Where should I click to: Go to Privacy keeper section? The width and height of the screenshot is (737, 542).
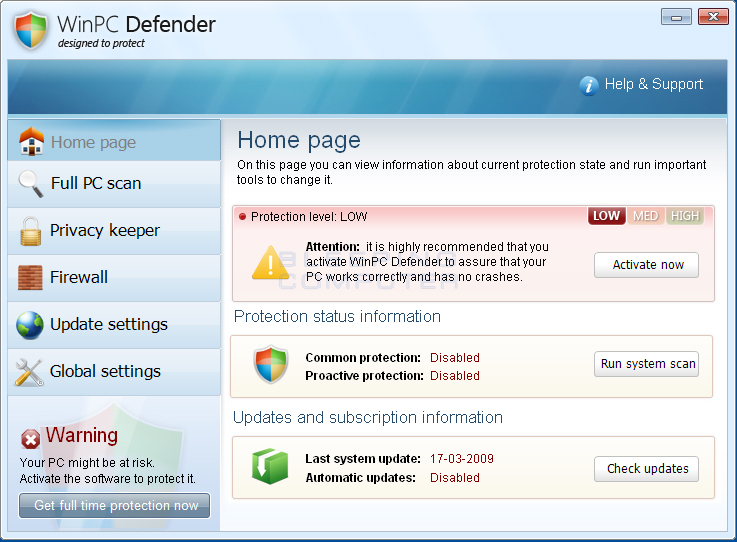(114, 231)
